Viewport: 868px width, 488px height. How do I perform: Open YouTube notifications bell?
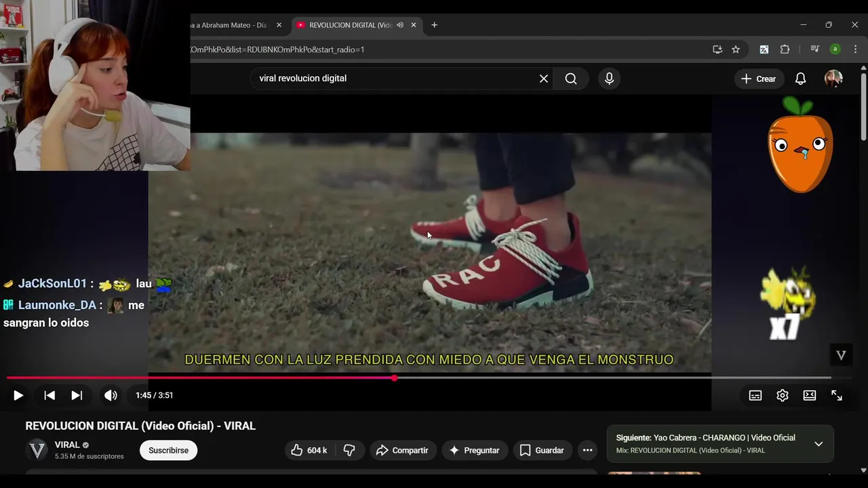pyautogui.click(x=801, y=79)
